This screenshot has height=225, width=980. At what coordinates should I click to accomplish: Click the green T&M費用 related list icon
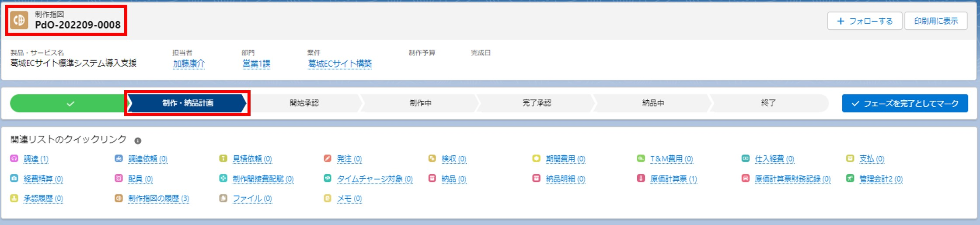[641, 158]
